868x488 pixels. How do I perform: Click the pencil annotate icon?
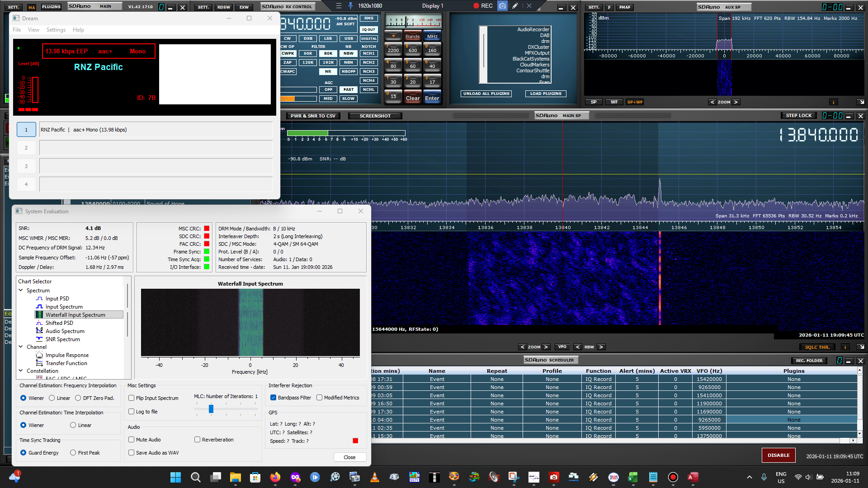coord(515,6)
